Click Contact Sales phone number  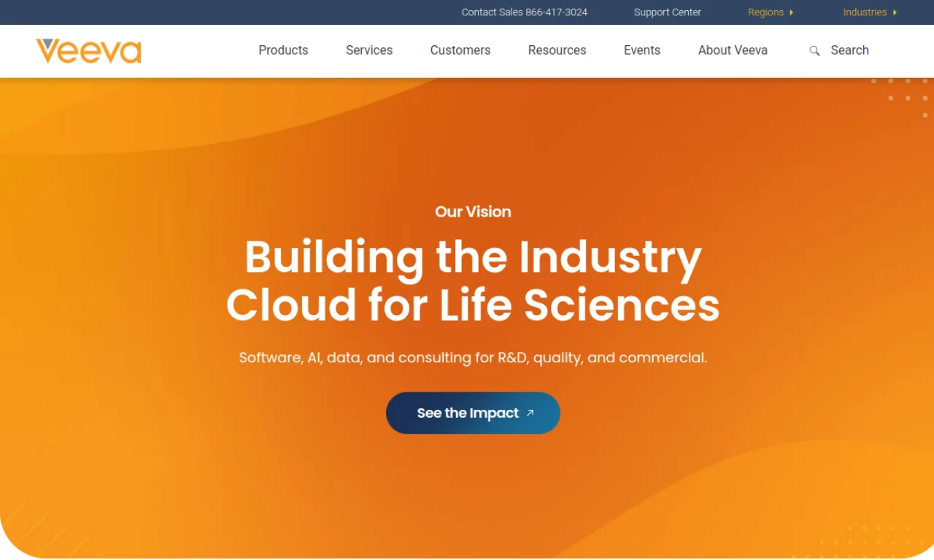coord(525,12)
